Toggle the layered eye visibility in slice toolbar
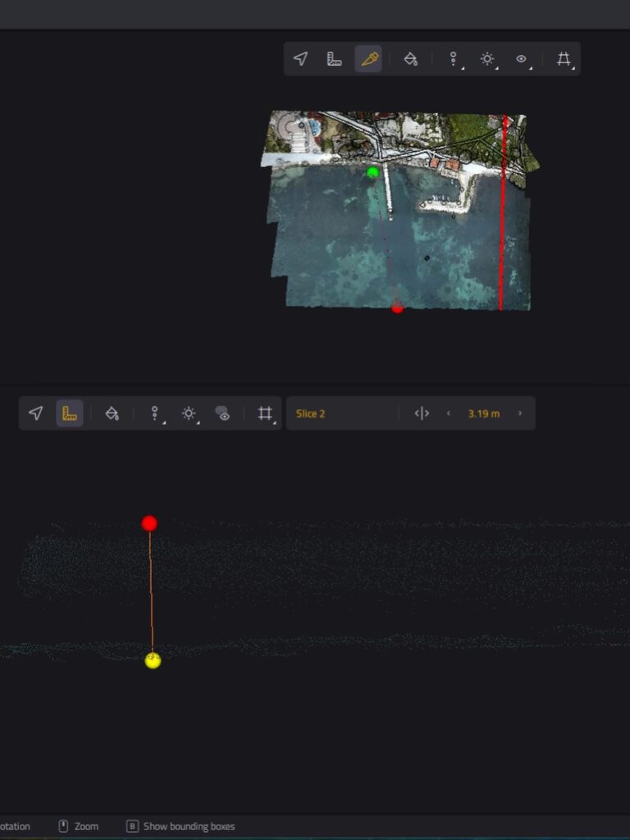Image resolution: width=630 pixels, height=840 pixels. [x=223, y=413]
